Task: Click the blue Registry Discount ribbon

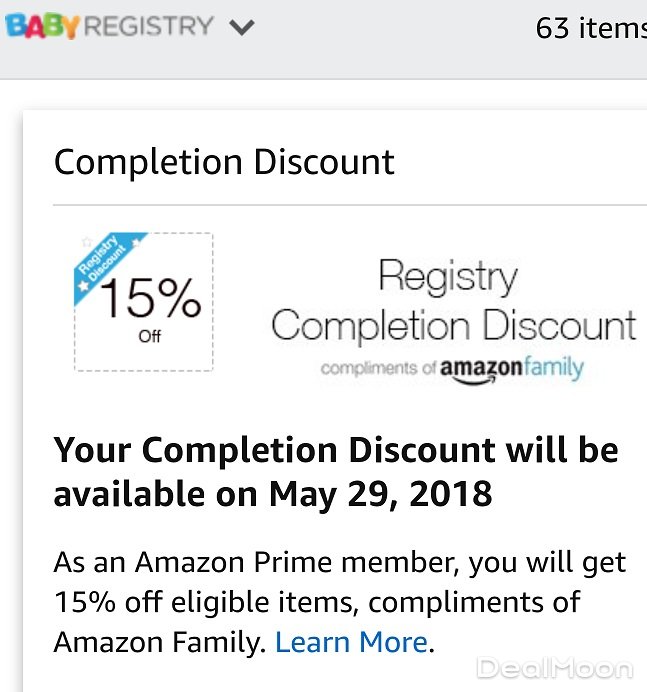Action: 110,262
